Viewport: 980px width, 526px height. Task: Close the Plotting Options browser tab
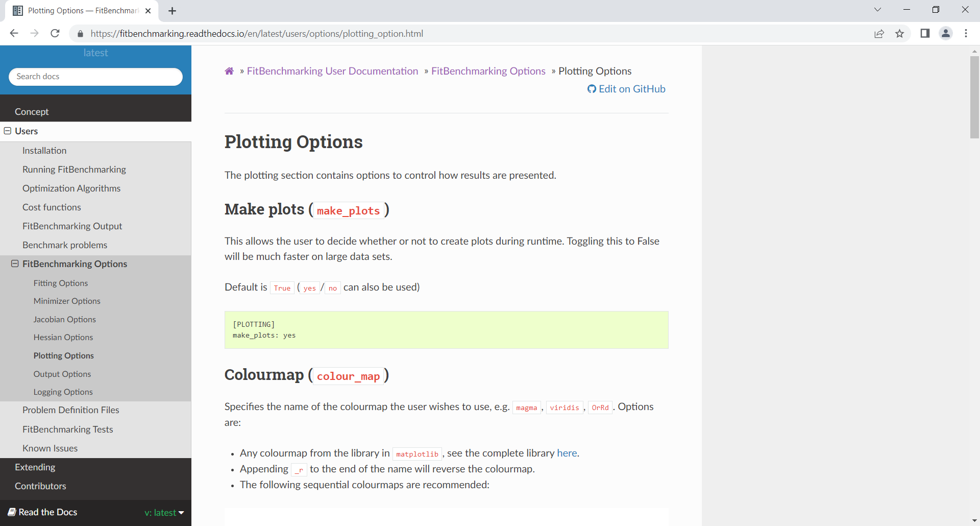click(x=148, y=11)
